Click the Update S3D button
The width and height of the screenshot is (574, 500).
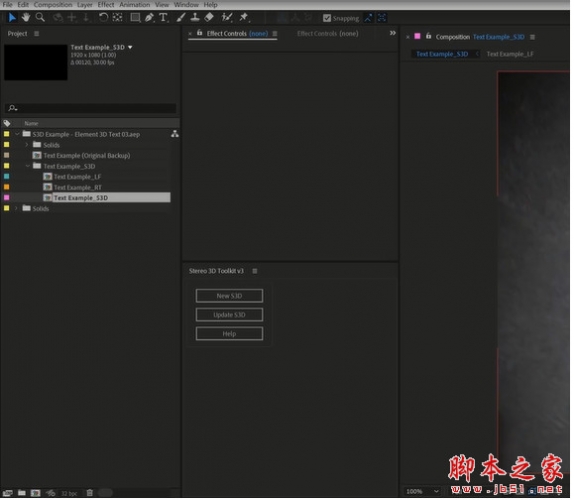[229, 315]
